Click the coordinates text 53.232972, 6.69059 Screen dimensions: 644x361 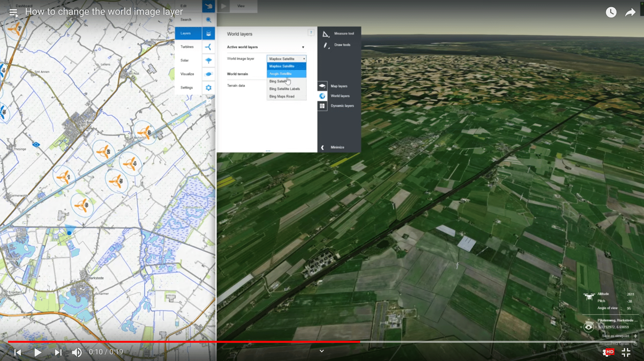pos(614,327)
